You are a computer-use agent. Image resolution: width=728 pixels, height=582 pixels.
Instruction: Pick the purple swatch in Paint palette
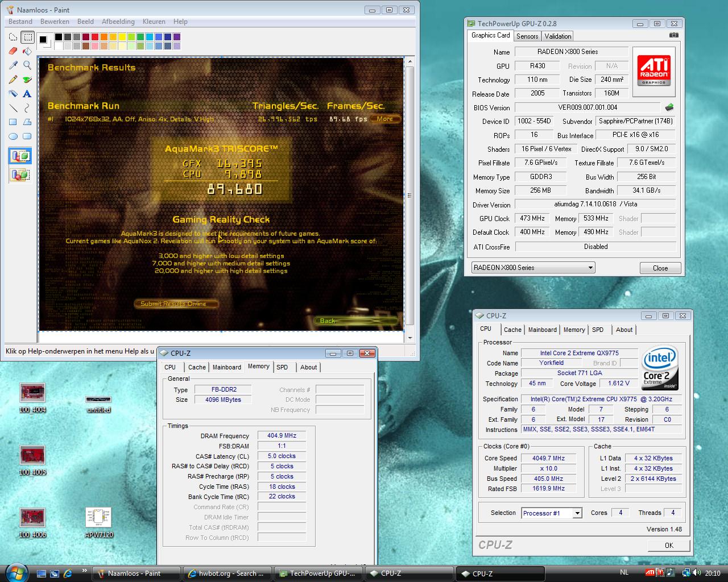176,37
